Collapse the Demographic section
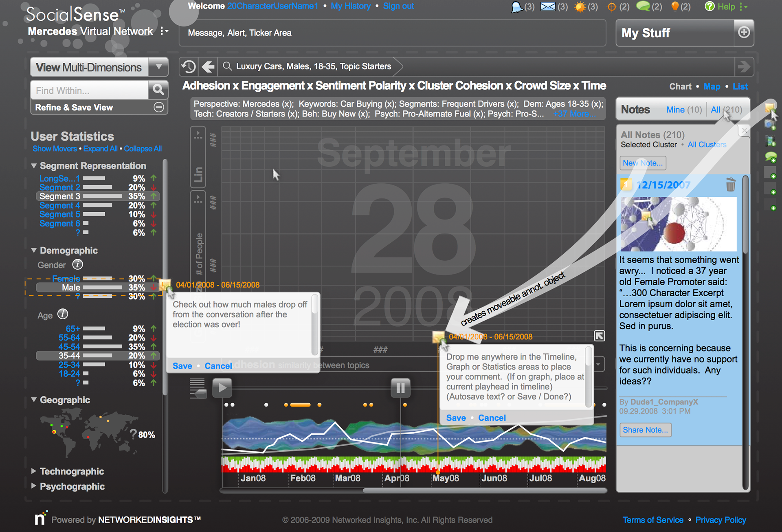Screen dimensions: 782x532 coord(34,250)
